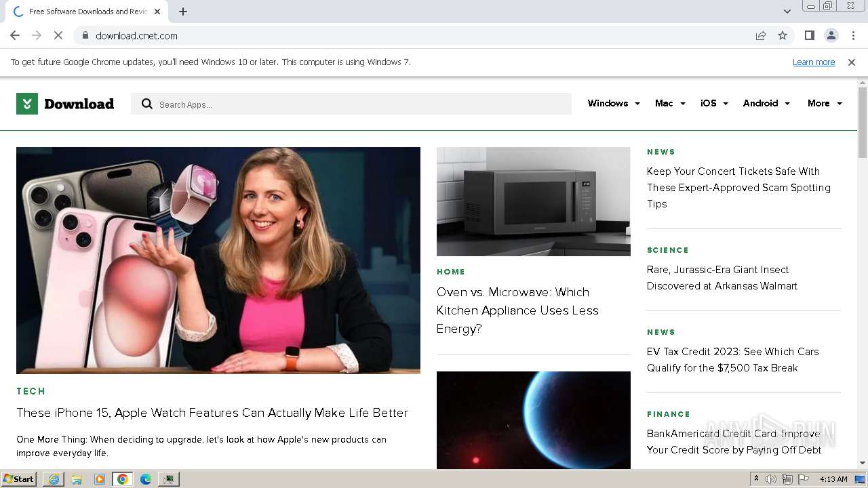868x488 pixels.
Task: Open Jurassic-Era Giant Insect article
Action: click(722, 278)
